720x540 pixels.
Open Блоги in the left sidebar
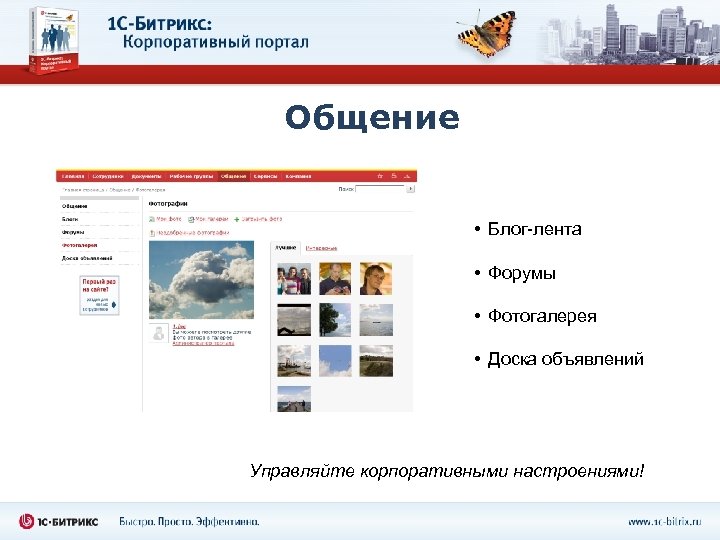pyautogui.click(x=70, y=219)
